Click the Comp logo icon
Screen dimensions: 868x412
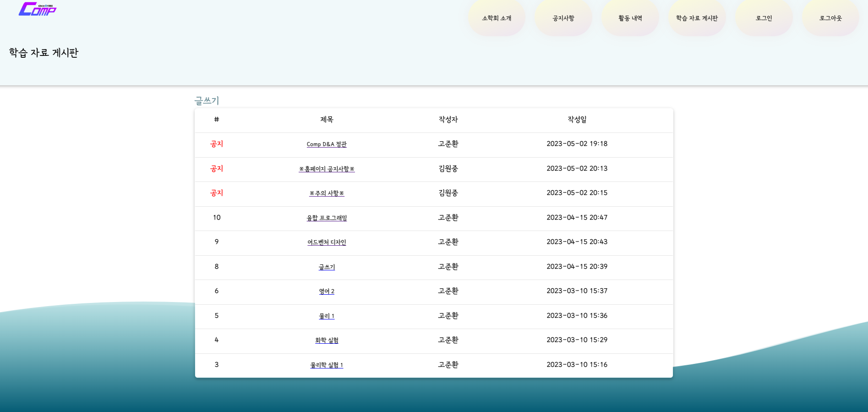37,9
